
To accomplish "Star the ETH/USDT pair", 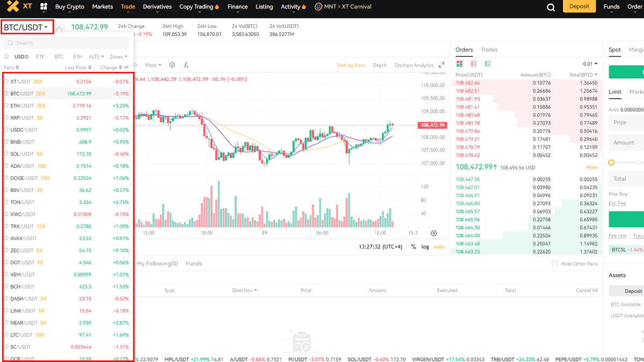I will [x=6, y=106].
